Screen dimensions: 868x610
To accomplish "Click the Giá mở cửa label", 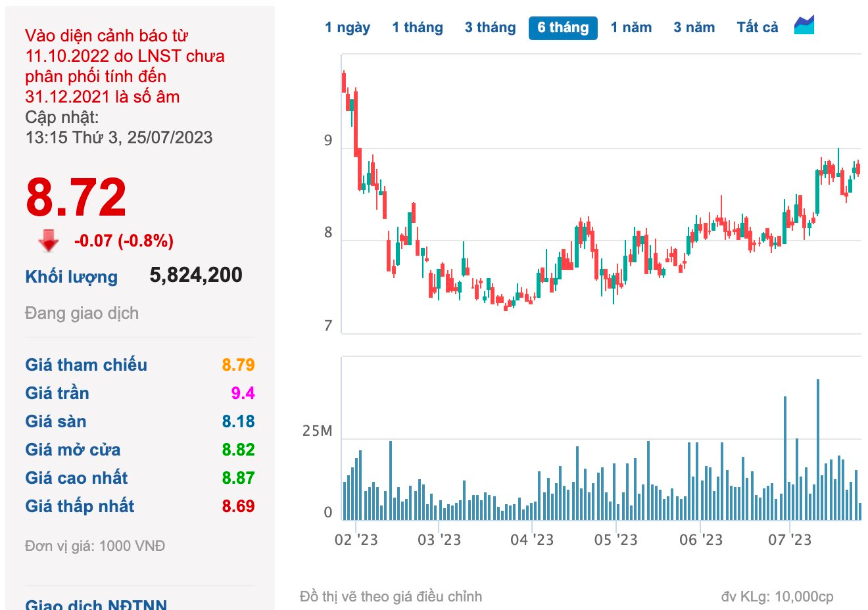I will tap(73, 450).
